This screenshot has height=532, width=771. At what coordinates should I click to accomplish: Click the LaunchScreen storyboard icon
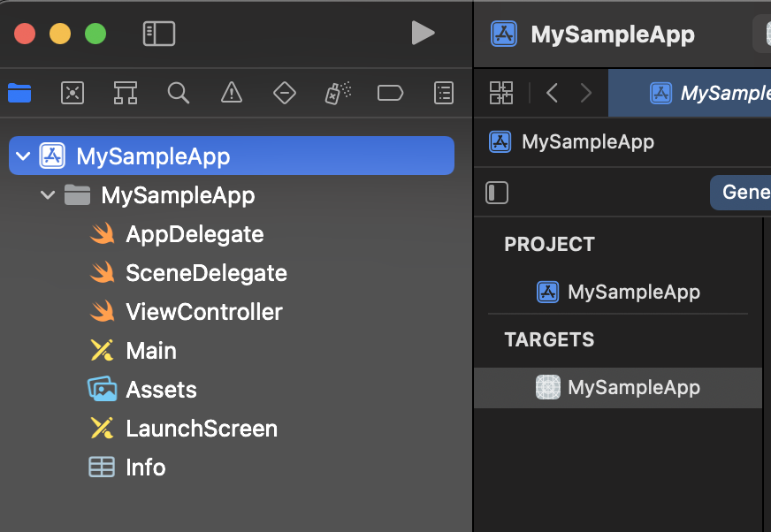[x=103, y=429]
